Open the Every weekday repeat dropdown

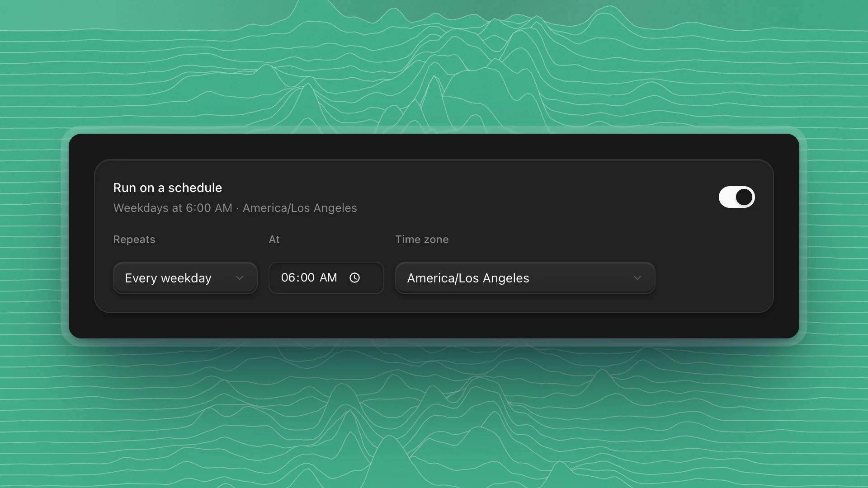click(185, 278)
